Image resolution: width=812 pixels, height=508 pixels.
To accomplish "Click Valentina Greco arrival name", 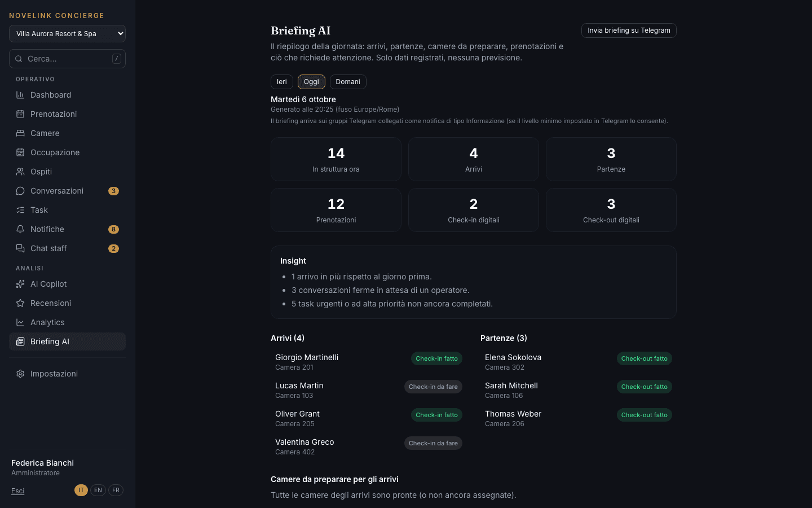I will [x=304, y=442].
